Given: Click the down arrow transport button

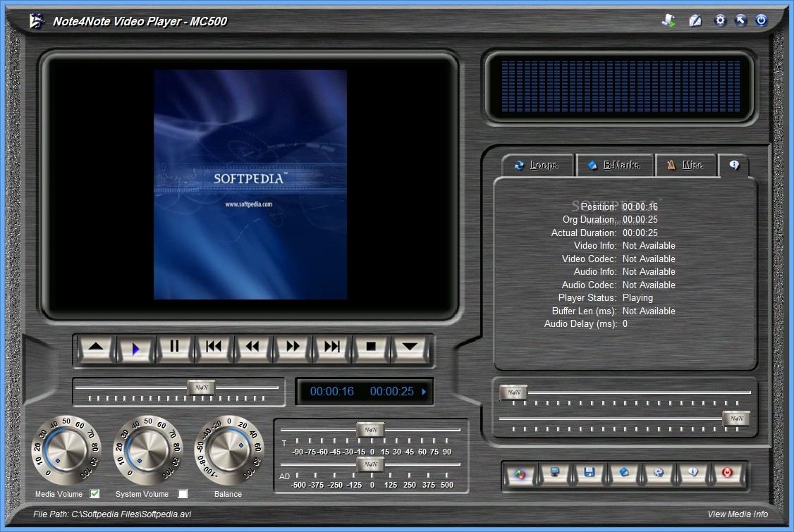Looking at the screenshot, I should coord(410,348).
